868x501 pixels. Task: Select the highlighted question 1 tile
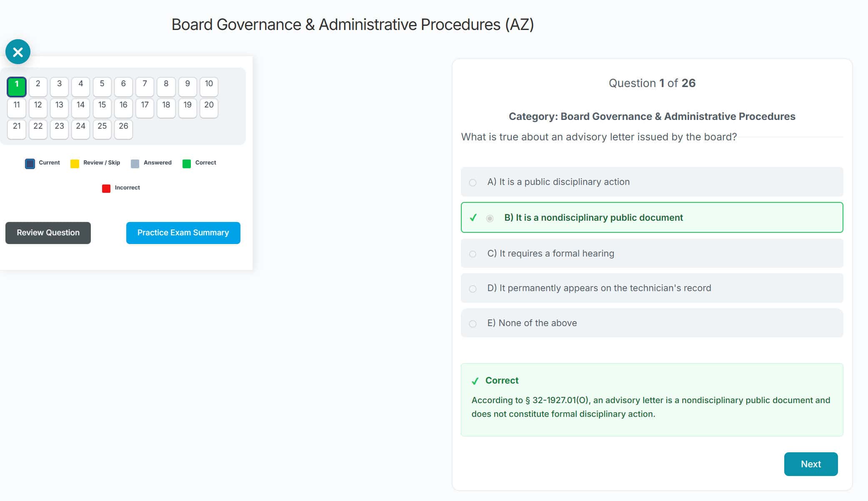coord(16,86)
